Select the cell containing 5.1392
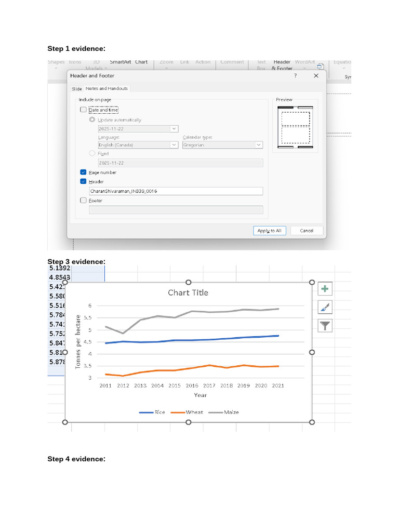The width and height of the screenshot is (399, 532). tap(59, 268)
